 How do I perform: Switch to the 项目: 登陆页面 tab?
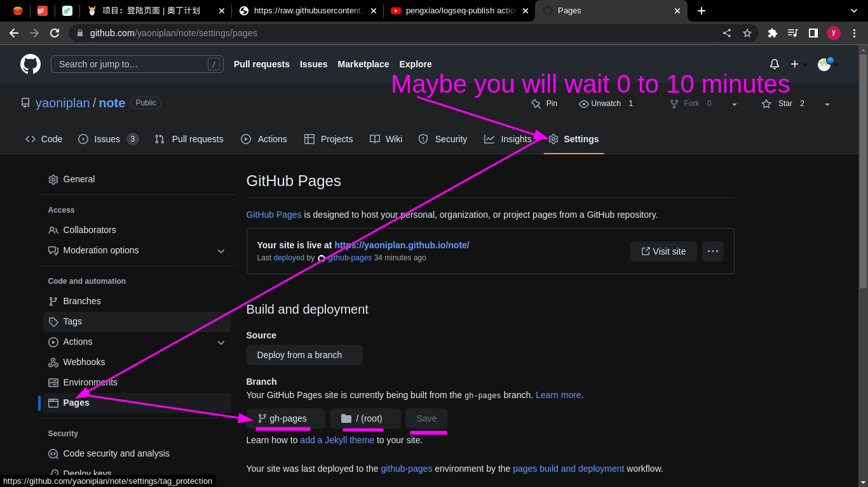tap(156, 11)
